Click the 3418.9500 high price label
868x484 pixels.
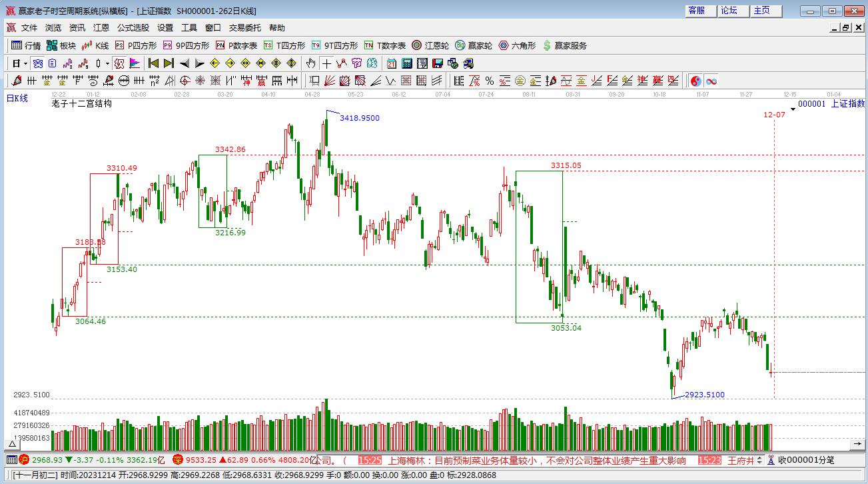point(360,118)
